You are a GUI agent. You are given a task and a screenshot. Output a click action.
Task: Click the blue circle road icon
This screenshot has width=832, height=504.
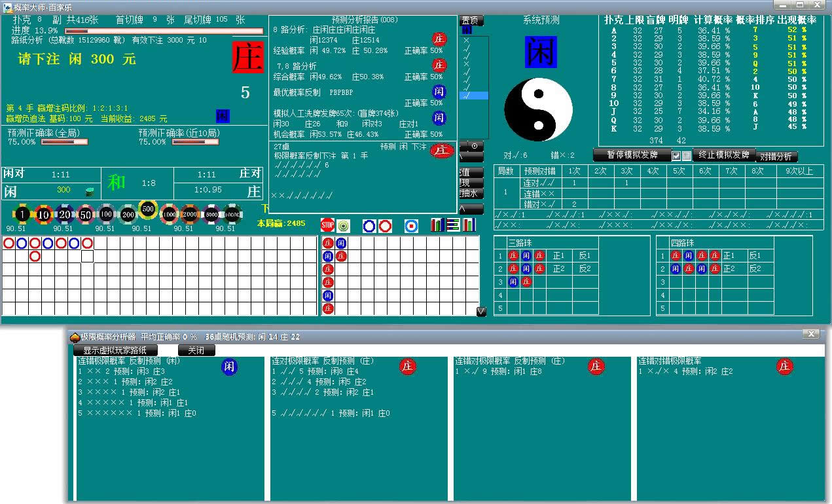(x=369, y=226)
